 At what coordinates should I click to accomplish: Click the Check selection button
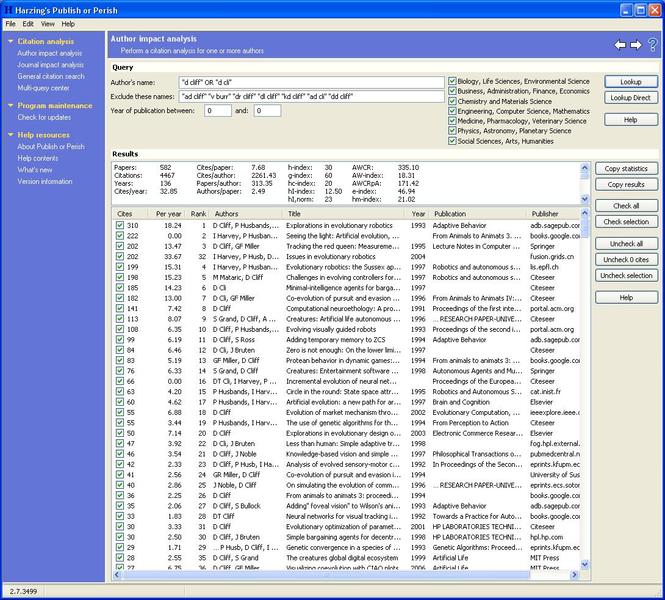626,221
